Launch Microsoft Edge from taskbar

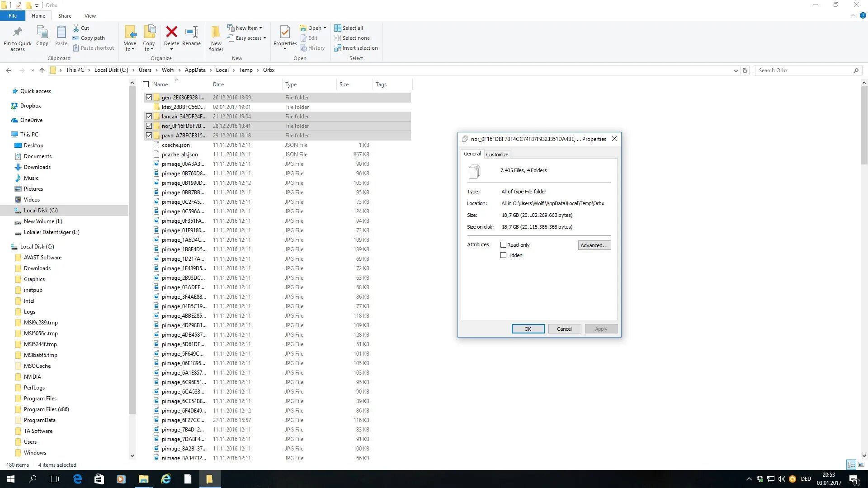[x=77, y=479]
